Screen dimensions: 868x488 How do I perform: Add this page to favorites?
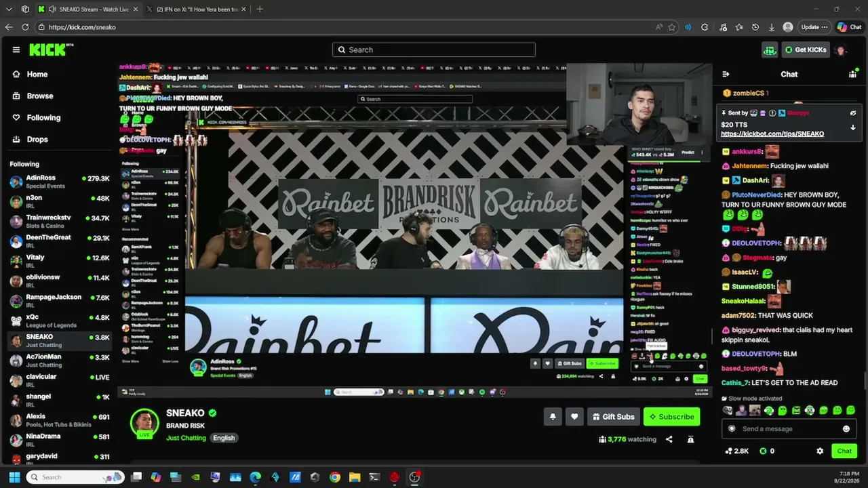pos(672,27)
